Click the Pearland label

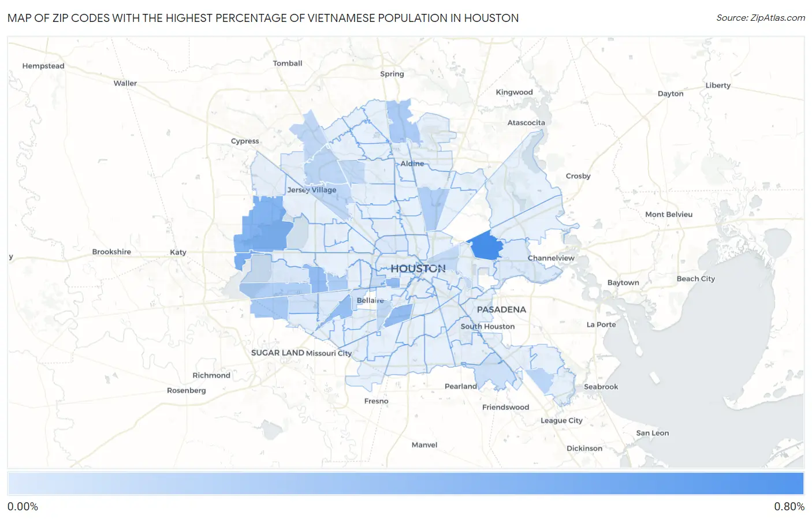coord(461,386)
